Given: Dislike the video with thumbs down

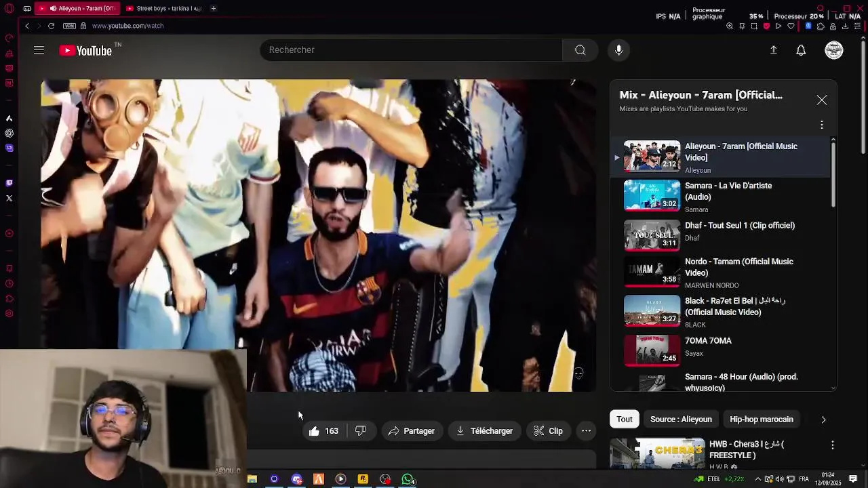Looking at the screenshot, I should (x=361, y=431).
